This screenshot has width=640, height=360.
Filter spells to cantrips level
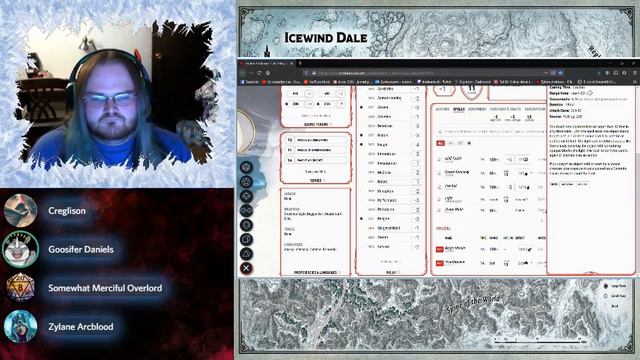pyautogui.click(x=451, y=143)
